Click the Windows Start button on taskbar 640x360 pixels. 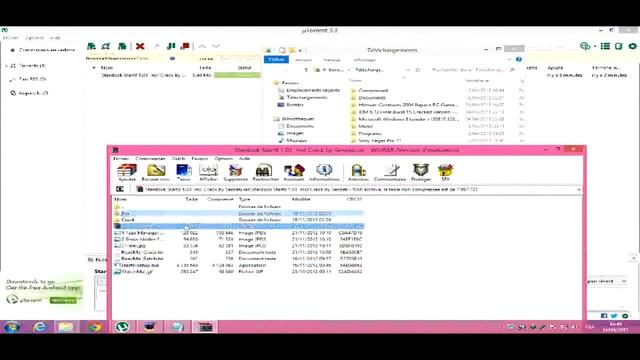tap(11, 327)
